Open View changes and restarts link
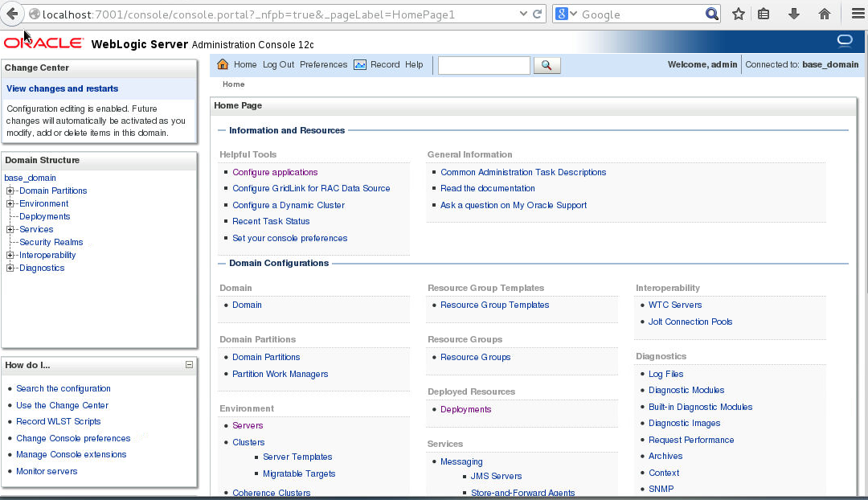 (x=62, y=88)
